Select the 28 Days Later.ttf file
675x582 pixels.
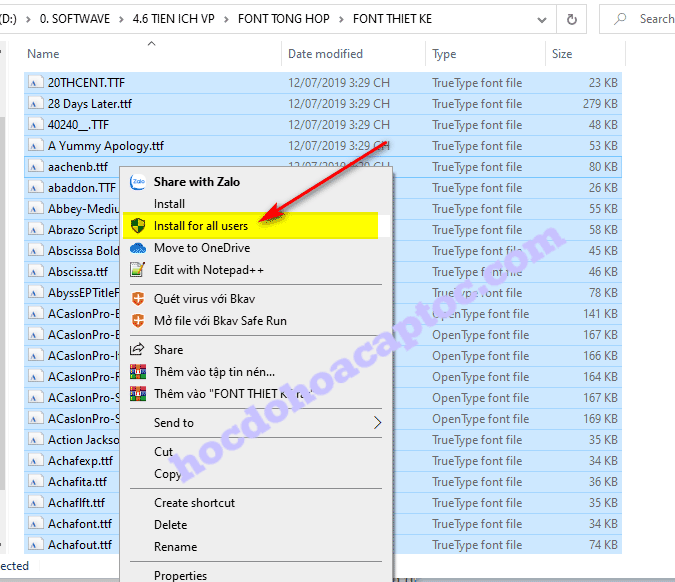(90, 104)
